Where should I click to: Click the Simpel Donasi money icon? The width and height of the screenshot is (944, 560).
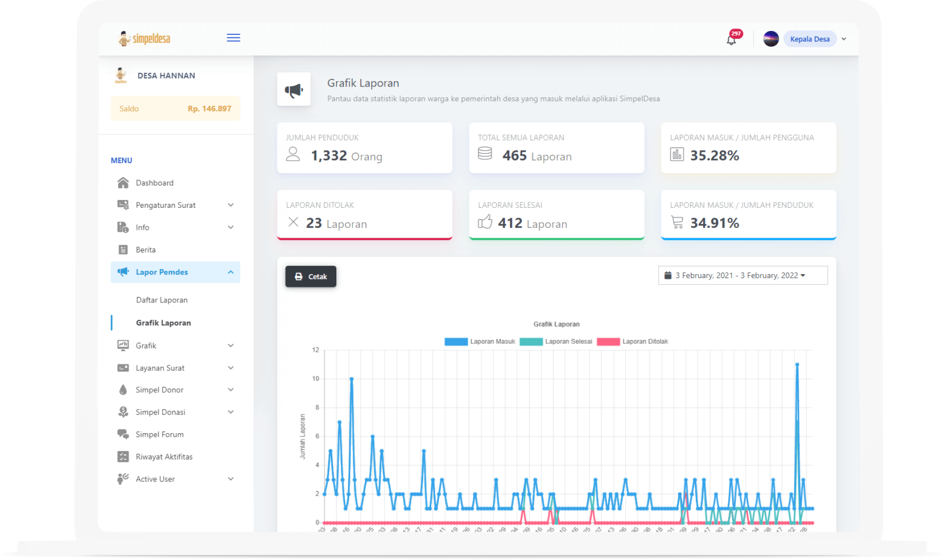point(123,412)
